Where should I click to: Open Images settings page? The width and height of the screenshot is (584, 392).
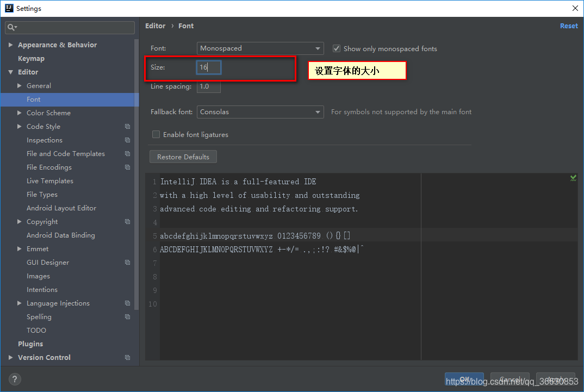pyautogui.click(x=38, y=276)
